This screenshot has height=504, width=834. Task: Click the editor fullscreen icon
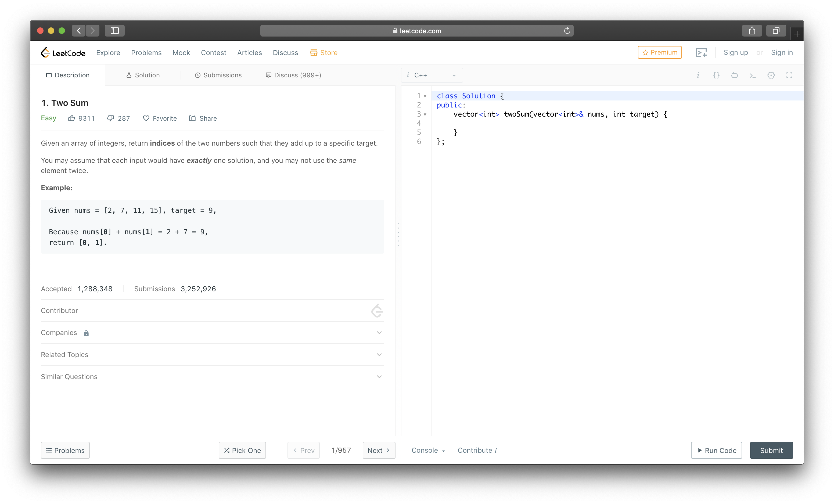pos(789,75)
